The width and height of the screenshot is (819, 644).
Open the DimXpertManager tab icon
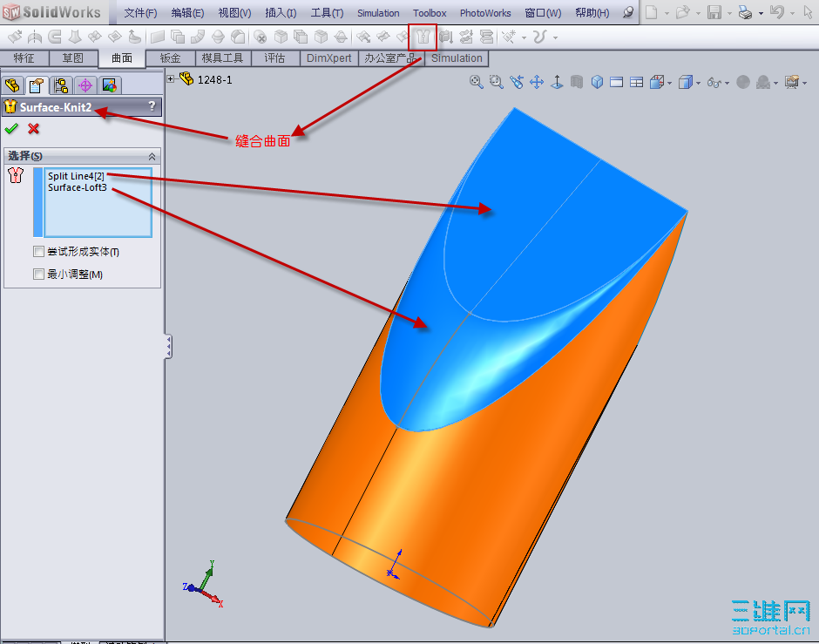click(85, 85)
